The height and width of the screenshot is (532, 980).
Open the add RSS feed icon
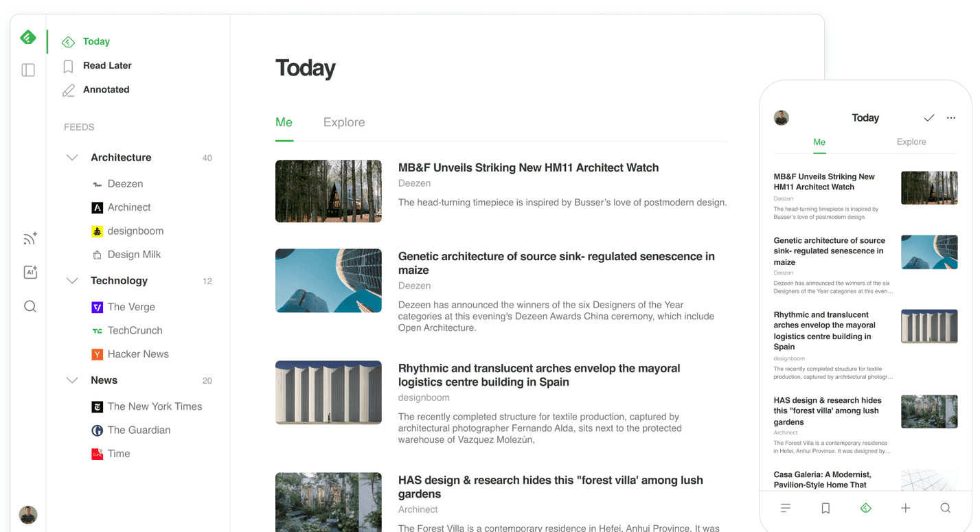pyautogui.click(x=30, y=239)
